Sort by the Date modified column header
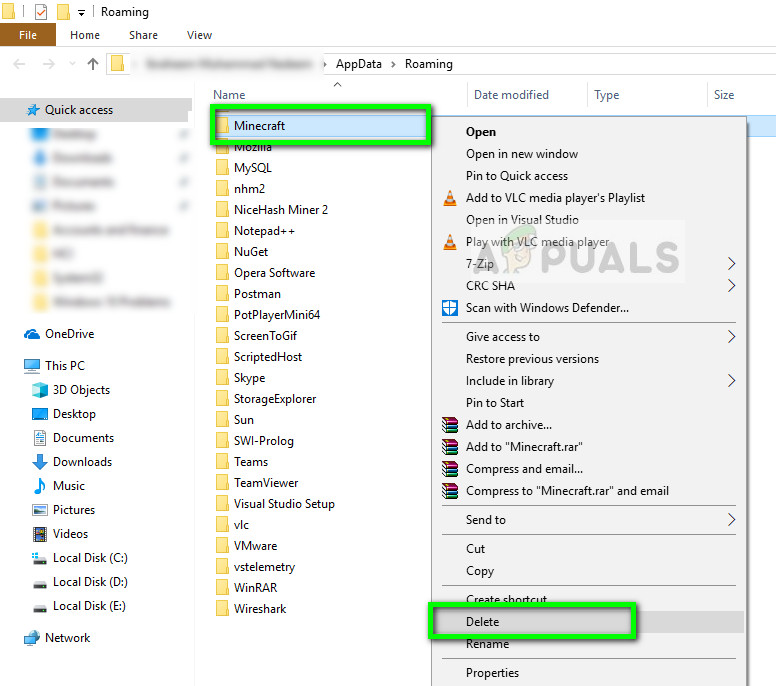Viewport: 776px width, 686px height. tap(511, 95)
